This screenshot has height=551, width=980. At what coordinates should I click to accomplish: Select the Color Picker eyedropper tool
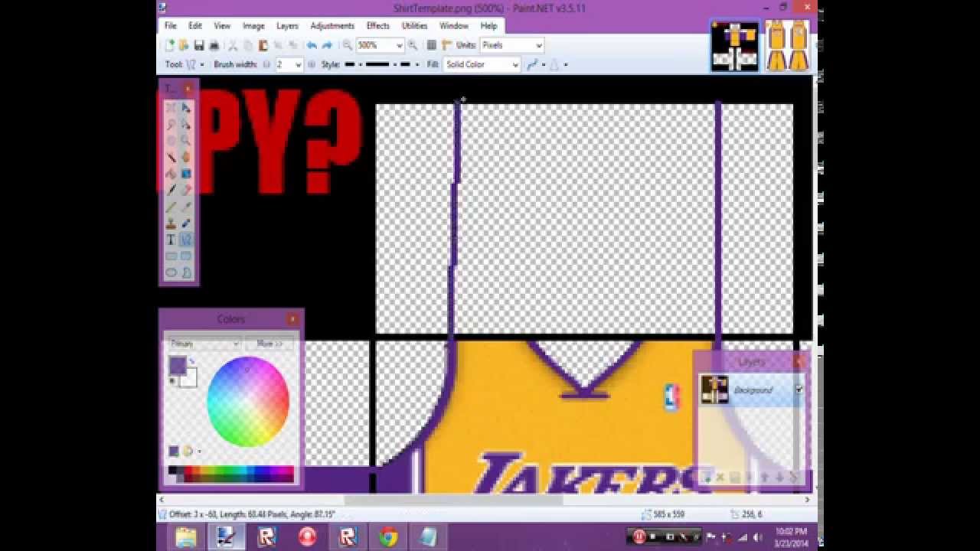(186, 206)
